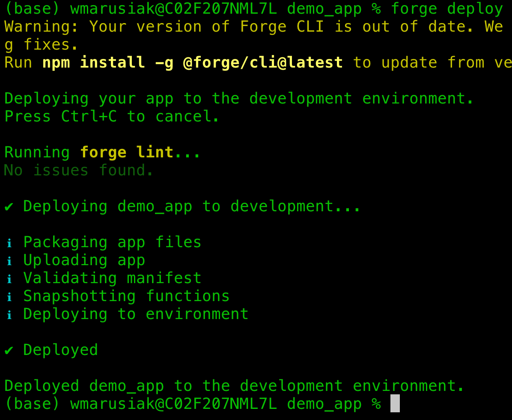Click the forge deploy command on the first line
This screenshot has width=512, height=420.
coord(447,9)
